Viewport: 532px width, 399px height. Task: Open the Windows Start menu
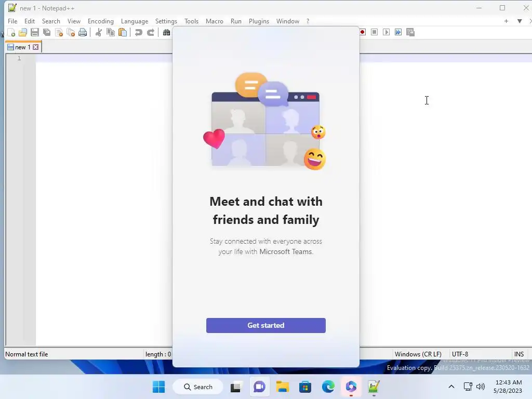point(159,387)
